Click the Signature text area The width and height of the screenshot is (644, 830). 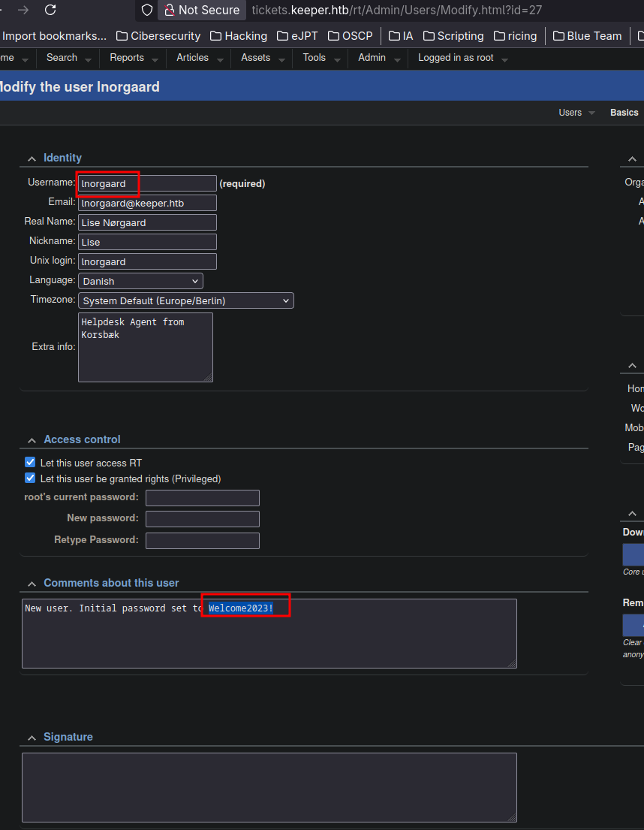pyautogui.click(x=269, y=788)
